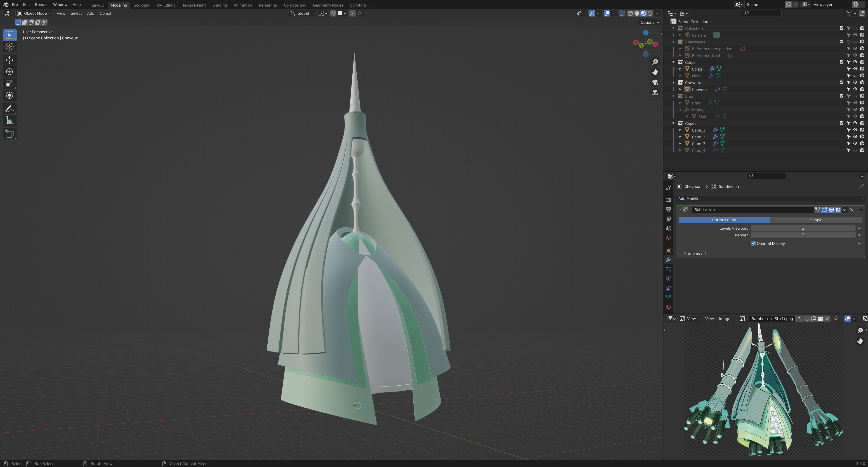Open Material properties tab
This screenshot has width=868, height=467.
(x=668, y=307)
